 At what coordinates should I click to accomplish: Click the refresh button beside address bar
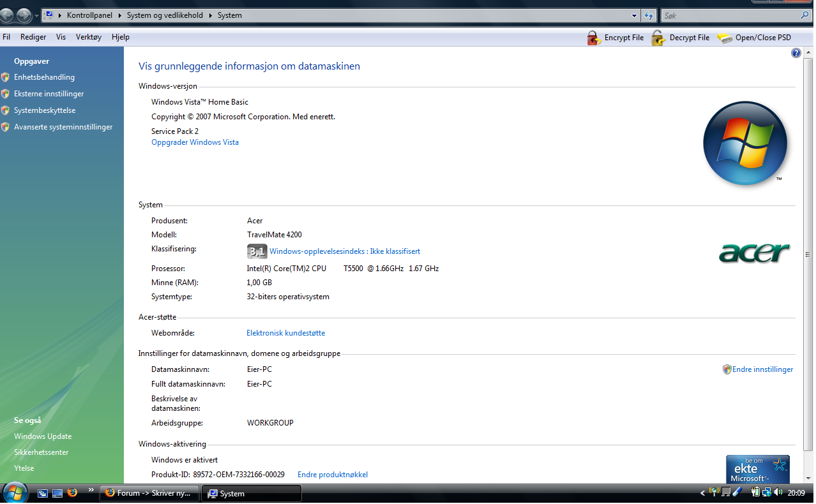[x=649, y=15]
